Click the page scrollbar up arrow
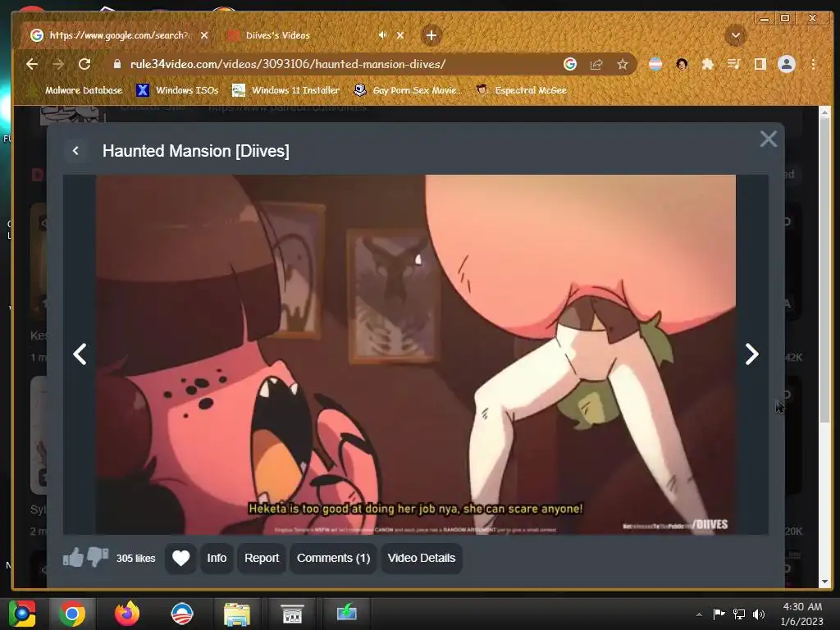This screenshot has height=630, width=840. point(824,112)
